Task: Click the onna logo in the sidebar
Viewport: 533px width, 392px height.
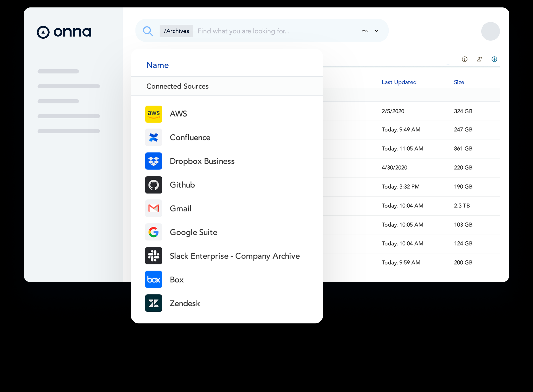Action: [64, 32]
